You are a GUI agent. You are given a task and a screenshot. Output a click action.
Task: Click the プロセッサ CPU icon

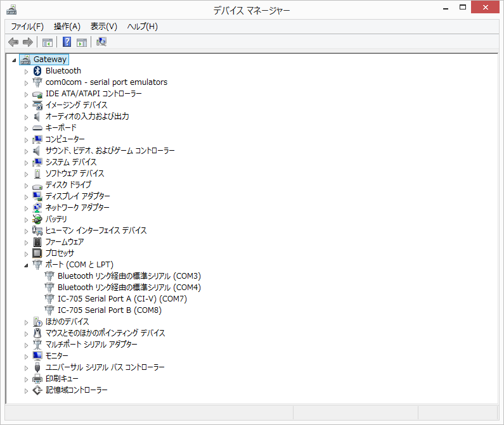37,253
